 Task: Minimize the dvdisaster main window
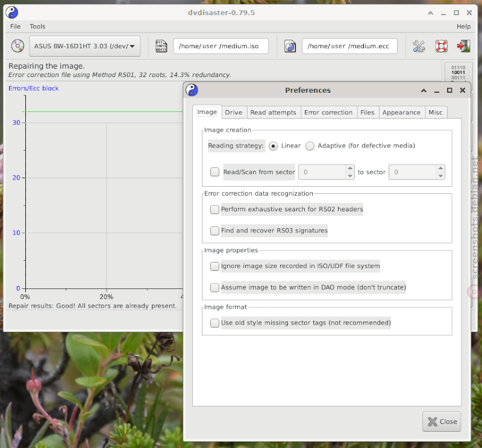(443, 13)
